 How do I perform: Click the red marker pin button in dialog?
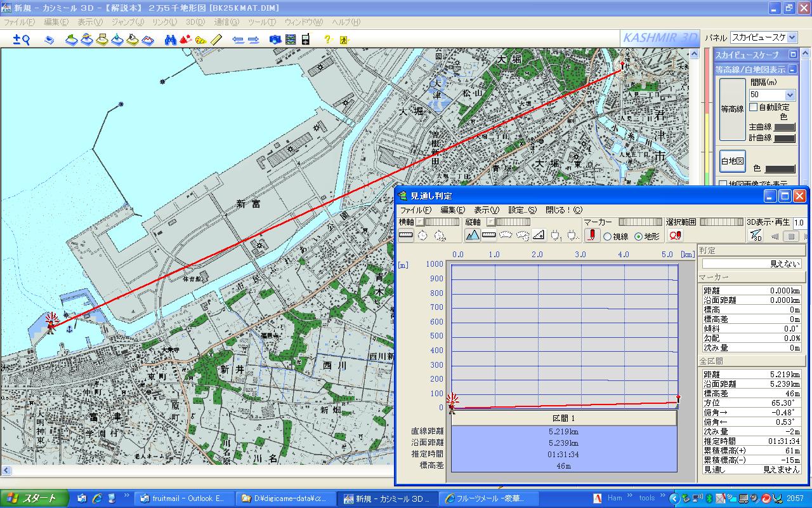point(592,236)
